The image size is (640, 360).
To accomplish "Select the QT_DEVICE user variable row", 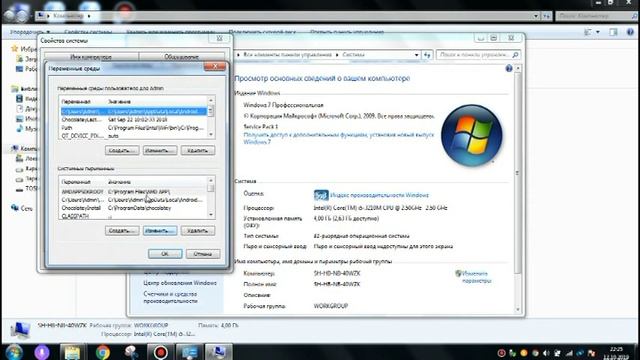I will click(133, 136).
